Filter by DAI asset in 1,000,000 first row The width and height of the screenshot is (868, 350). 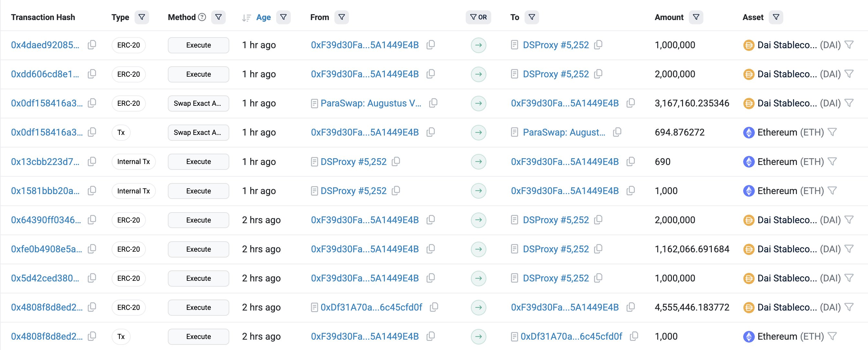click(x=849, y=45)
